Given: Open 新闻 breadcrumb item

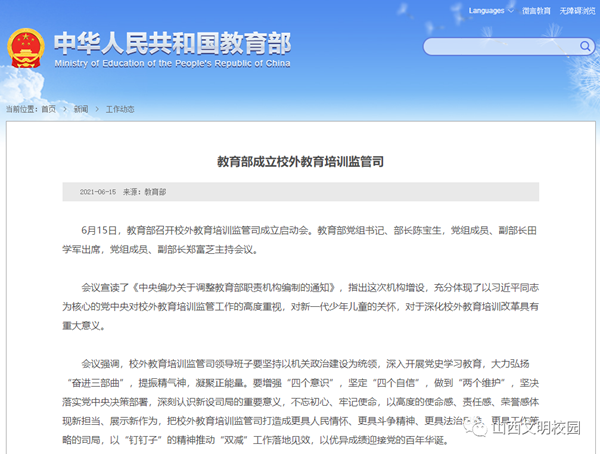Looking at the screenshot, I should pos(80,108).
